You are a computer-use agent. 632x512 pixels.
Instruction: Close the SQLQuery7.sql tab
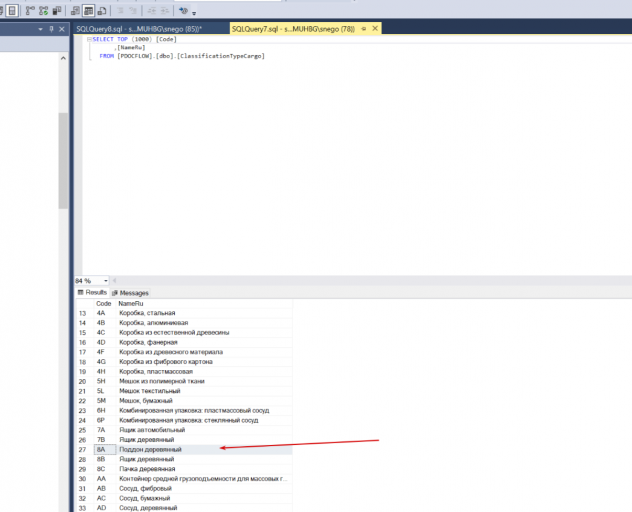coord(375,29)
